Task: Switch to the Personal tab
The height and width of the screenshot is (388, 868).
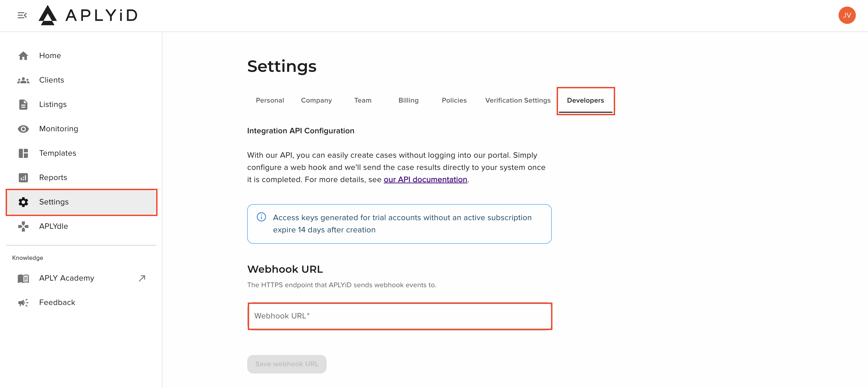Action: click(270, 101)
